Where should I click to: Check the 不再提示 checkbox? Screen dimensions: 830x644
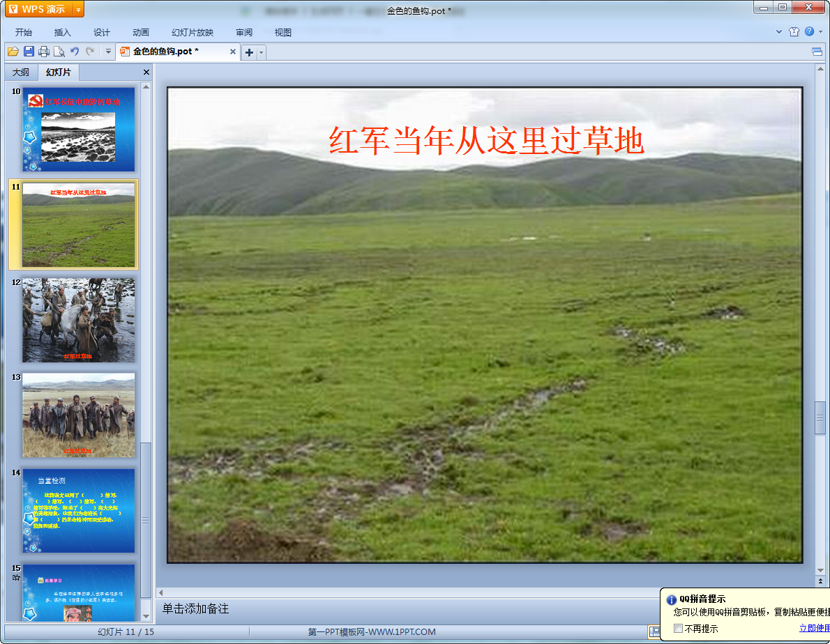[x=678, y=628]
